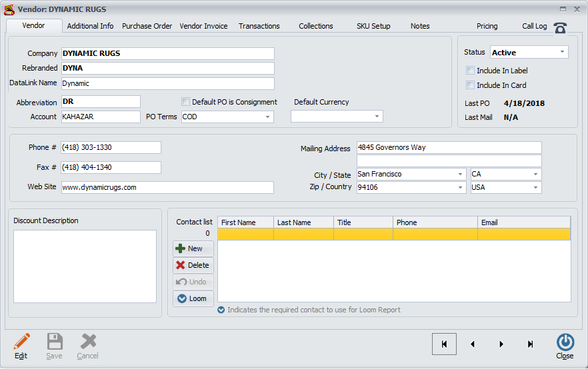The height and width of the screenshot is (369, 588).
Task: Open the Vendor Invoice tab
Action: pyautogui.click(x=203, y=26)
